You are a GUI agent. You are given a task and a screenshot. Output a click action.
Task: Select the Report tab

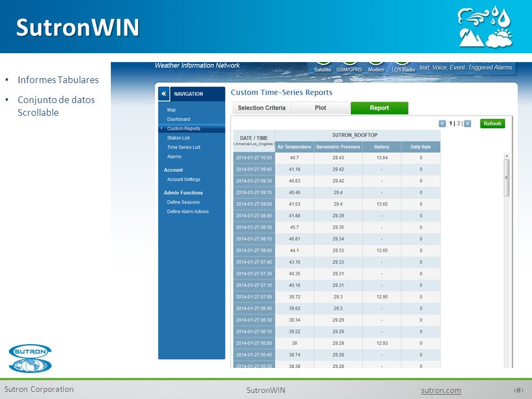[x=379, y=108]
